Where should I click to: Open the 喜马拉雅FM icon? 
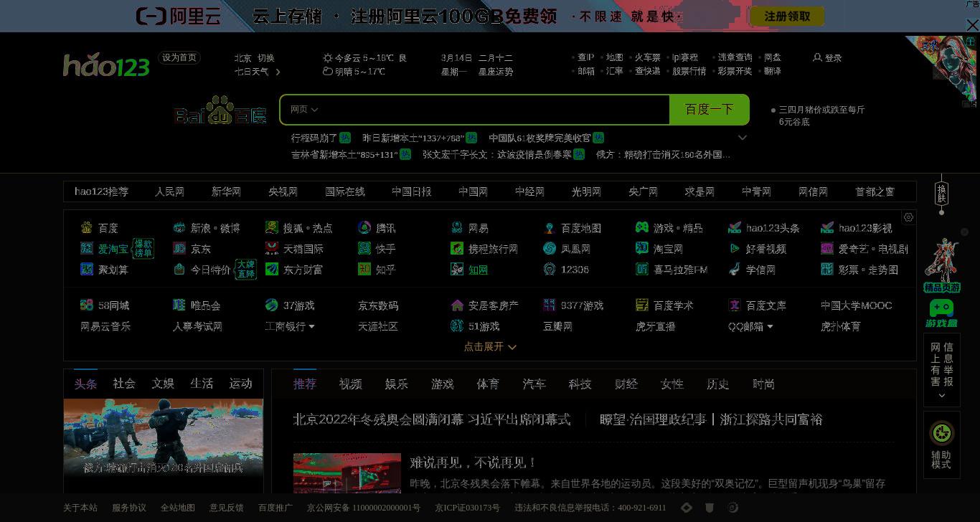pyautogui.click(x=642, y=270)
